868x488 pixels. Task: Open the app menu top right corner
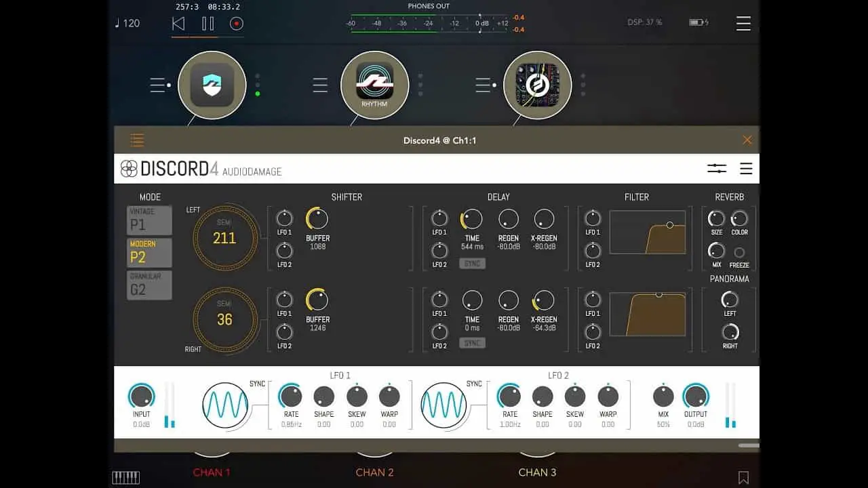[x=743, y=22]
